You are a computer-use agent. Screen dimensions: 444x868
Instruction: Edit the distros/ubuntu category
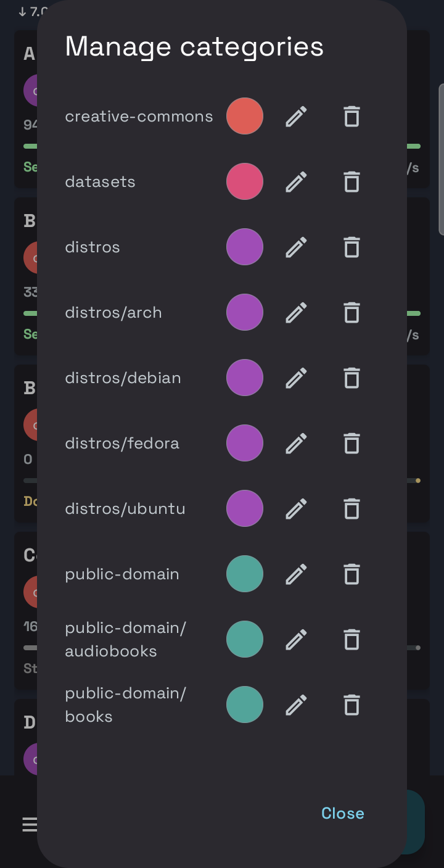tap(296, 508)
